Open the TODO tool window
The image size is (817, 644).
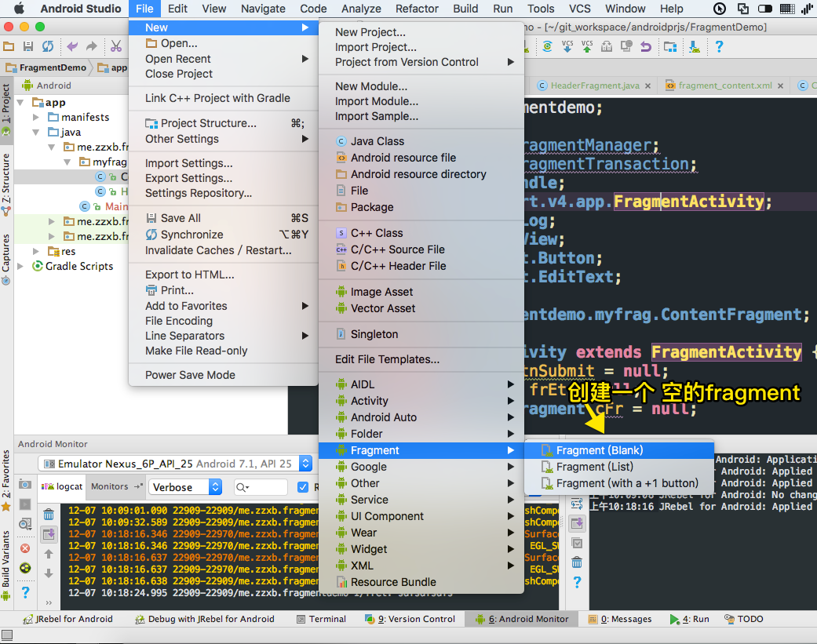[744, 619]
